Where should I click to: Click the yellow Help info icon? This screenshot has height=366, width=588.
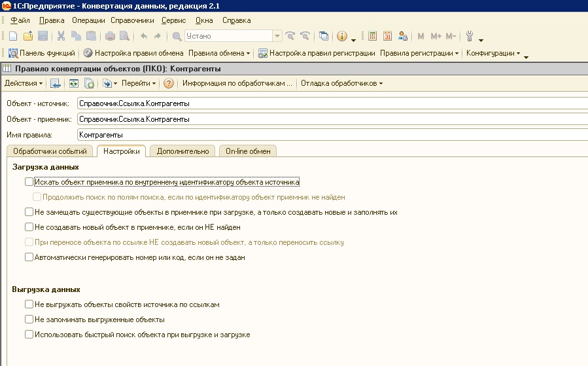[x=341, y=36]
